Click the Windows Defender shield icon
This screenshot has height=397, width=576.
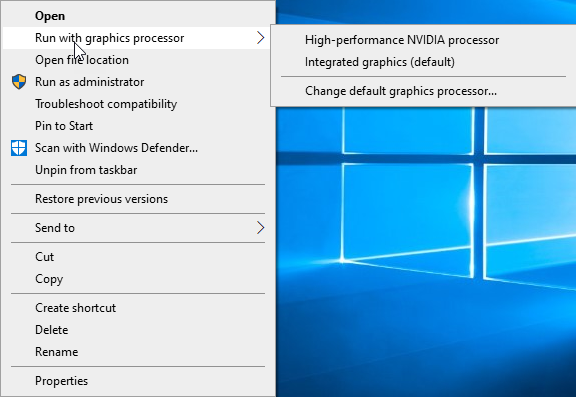(19, 148)
